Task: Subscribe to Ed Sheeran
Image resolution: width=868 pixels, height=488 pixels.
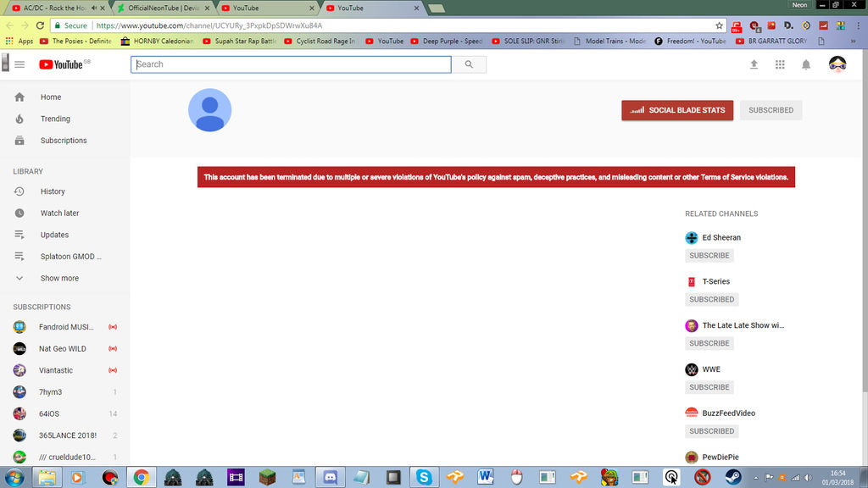Action: 709,256
